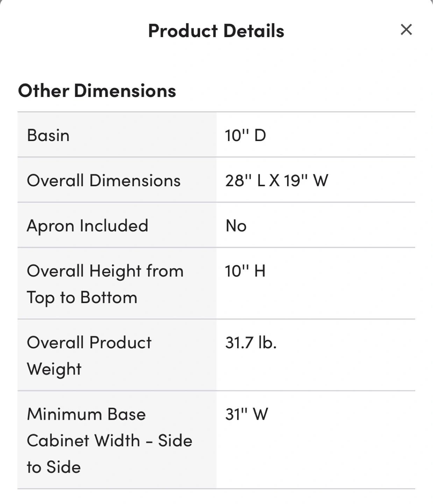The width and height of the screenshot is (433, 504).
Task: Click the 10'' D basin value
Action: (245, 135)
